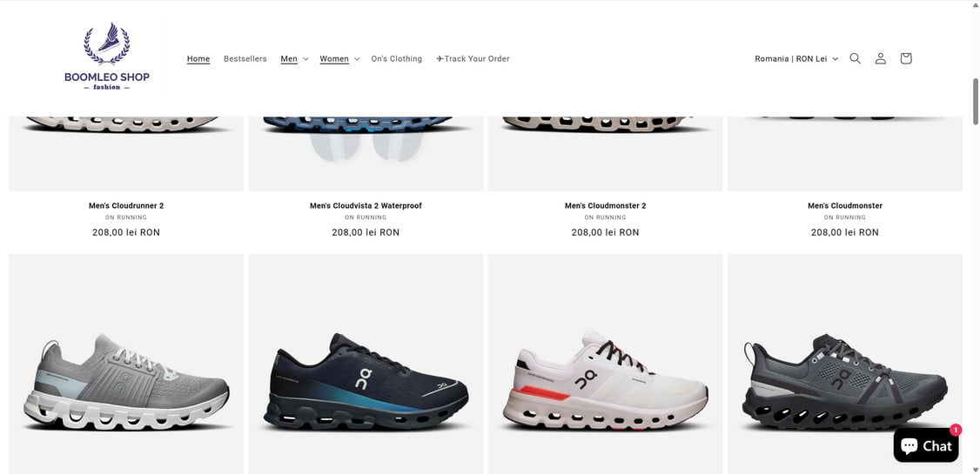Image resolution: width=980 pixels, height=474 pixels.
Task: Open the Men's Cloudmonster product link
Action: [845, 205]
